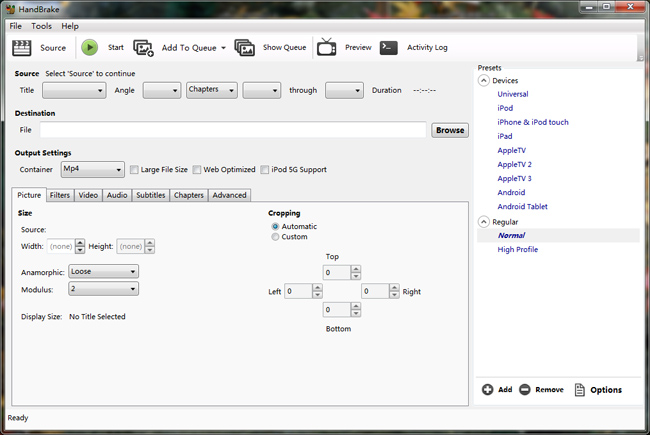Open the Tools menu

(41, 26)
